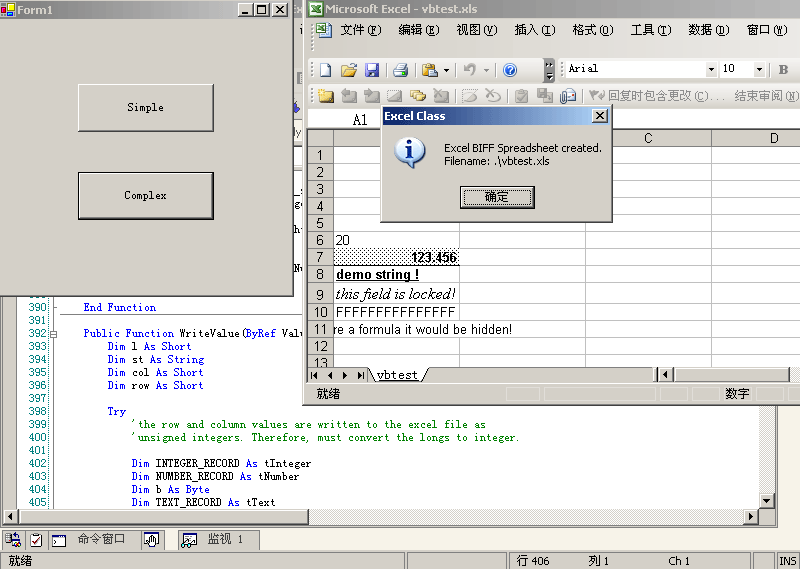Open the Arial font name dropdown

tap(711, 69)
